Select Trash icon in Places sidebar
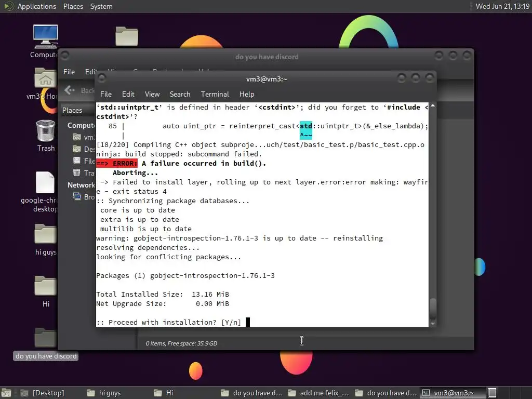This screenshot has height=399, width=532. [77, 172]
